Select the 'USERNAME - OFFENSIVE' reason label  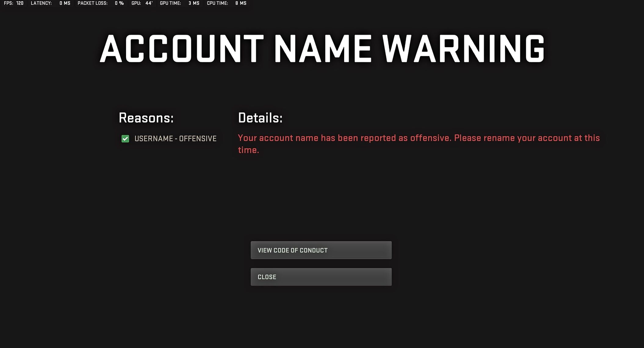[x=175, y=139]
